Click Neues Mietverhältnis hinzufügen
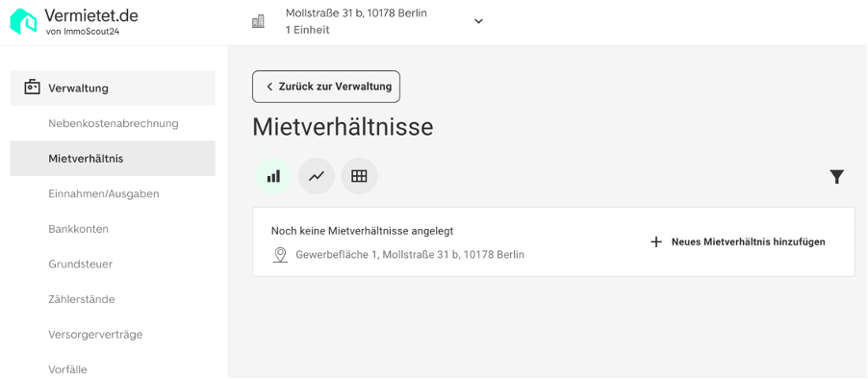 click(x=748, y=241)
